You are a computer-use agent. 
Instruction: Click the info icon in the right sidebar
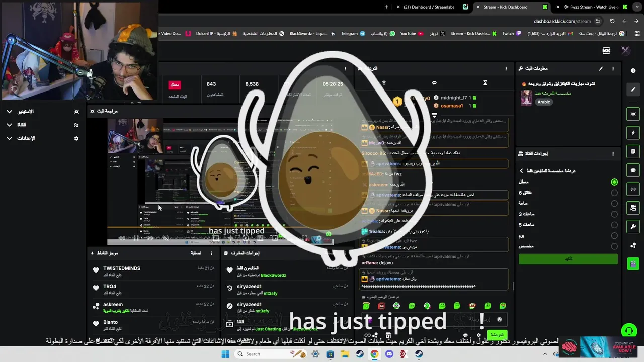pyautogui.click(x=633, y=71)
